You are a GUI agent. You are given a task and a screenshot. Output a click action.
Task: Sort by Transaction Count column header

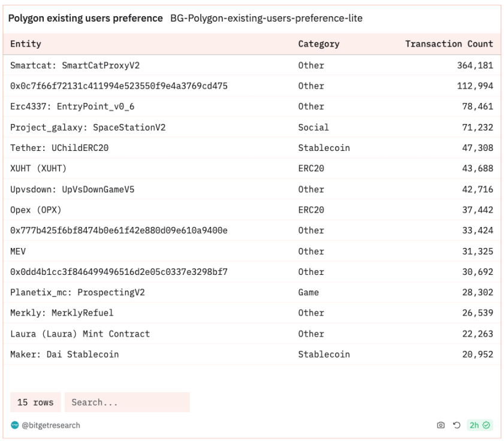449,44
